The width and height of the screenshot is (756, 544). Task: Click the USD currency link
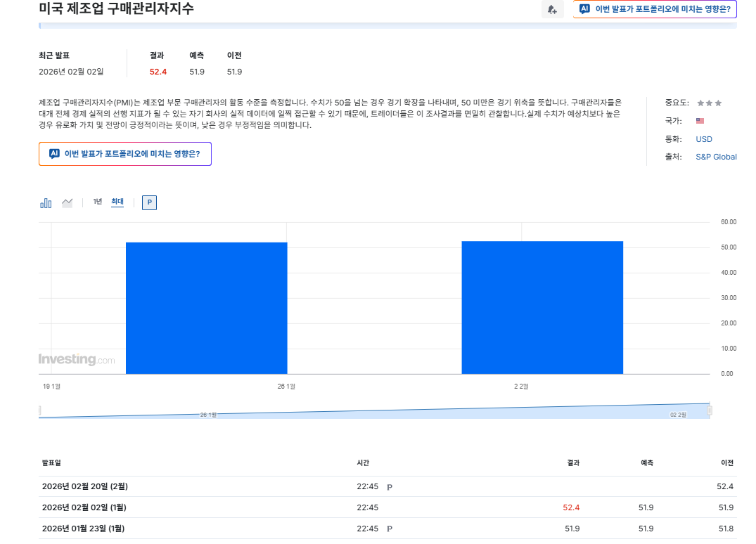[704, 138]
